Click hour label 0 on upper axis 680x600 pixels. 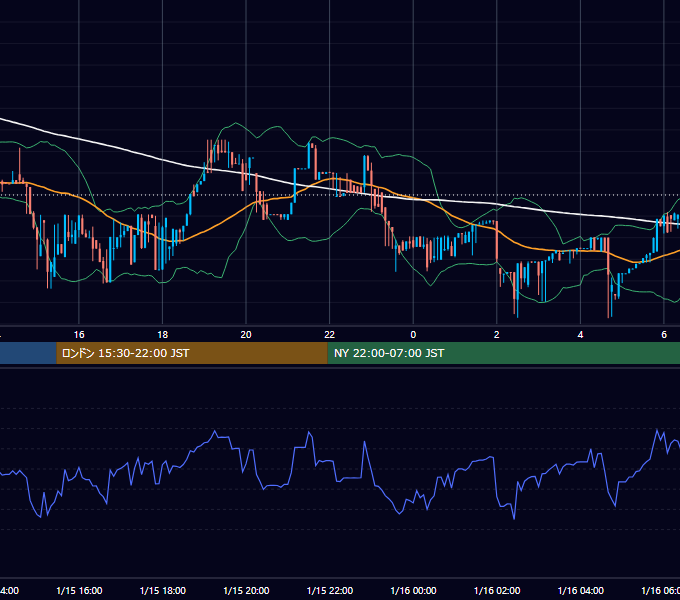[x=413, y=335]
